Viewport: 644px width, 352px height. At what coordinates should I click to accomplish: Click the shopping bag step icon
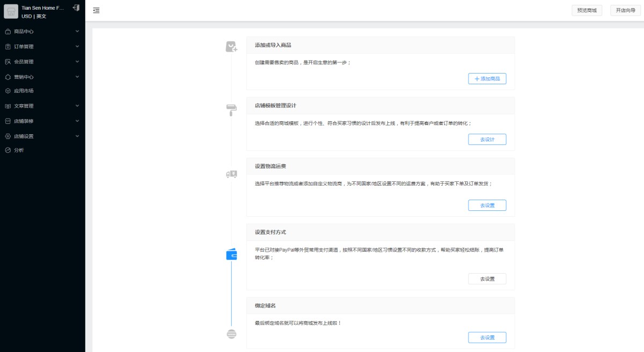tap(231, 47)
